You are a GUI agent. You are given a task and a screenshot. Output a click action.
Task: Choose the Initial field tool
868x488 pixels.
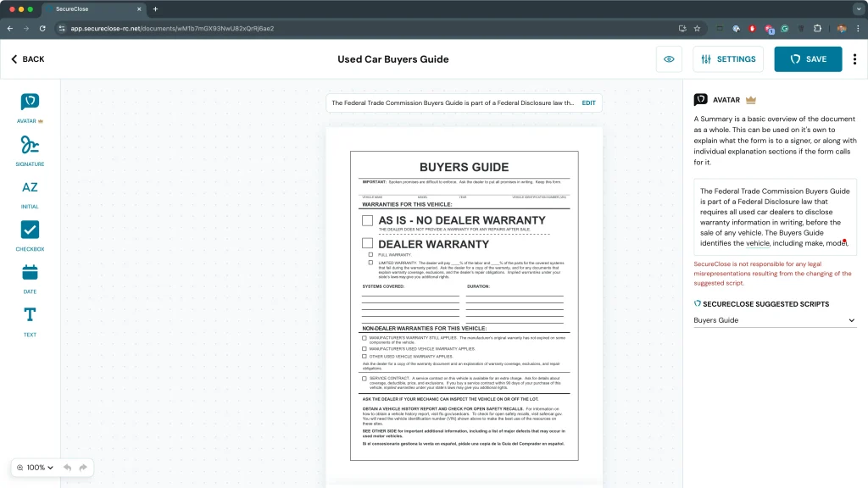[30, 188]
